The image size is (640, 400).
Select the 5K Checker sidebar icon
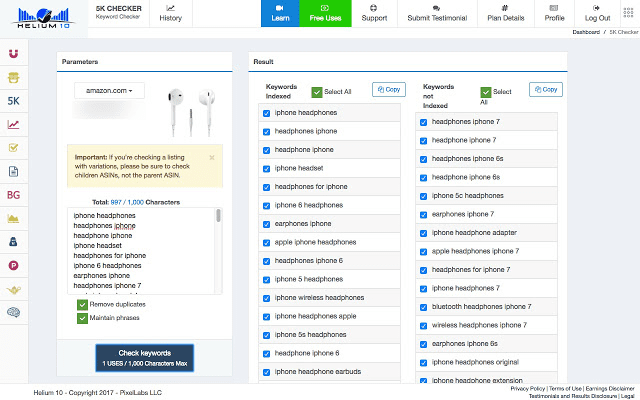tap(13, 101)
